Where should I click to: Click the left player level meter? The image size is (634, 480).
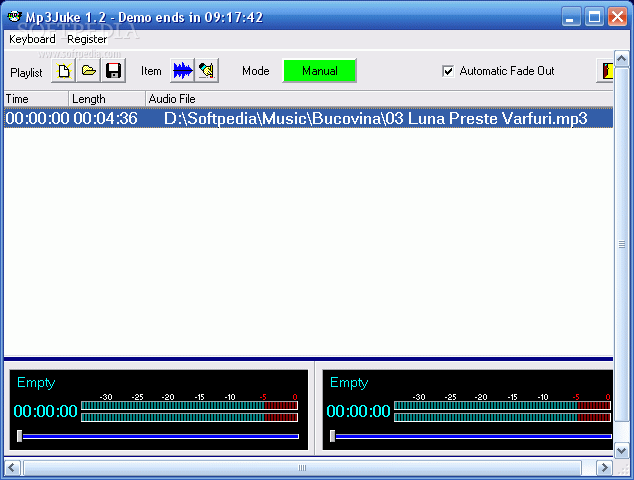[190, 411]
